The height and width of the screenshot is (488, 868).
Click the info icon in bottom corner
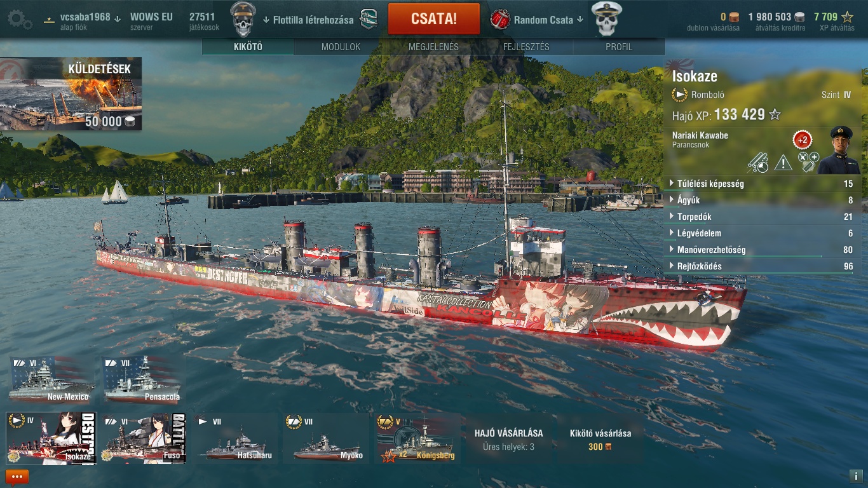(x=855, y=475)
